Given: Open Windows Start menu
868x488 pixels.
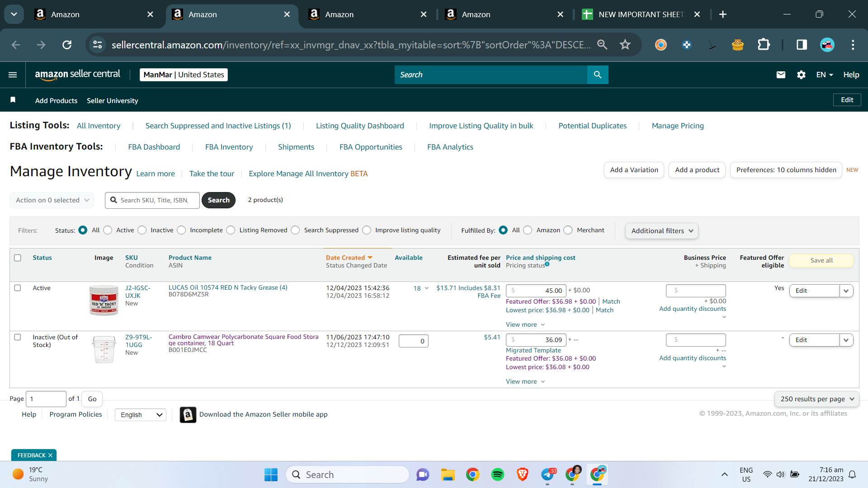Looking at the screenshot, I should [271, 474].
